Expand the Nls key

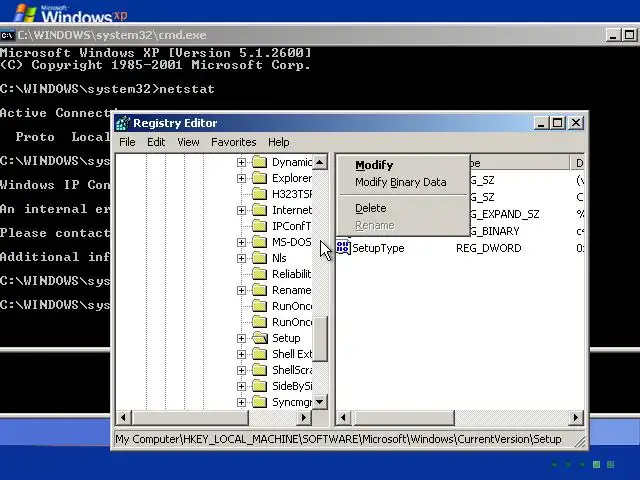tap(241, 258)
